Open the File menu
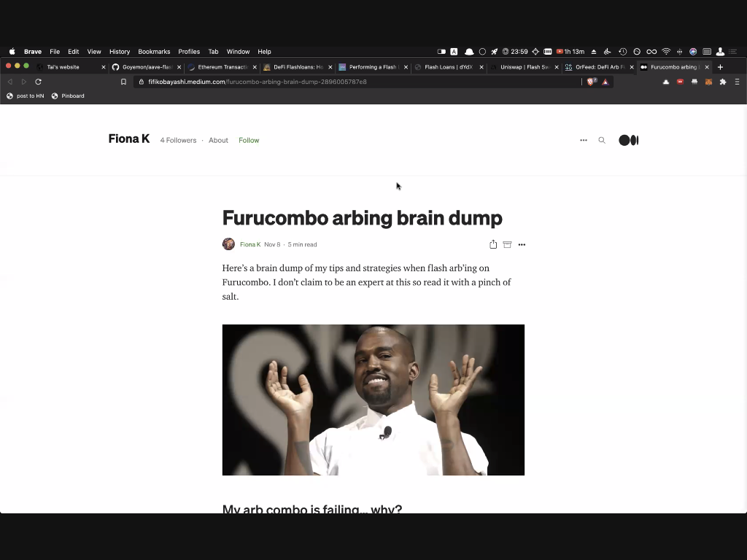The image size is (747, 560). click(55, 52)
